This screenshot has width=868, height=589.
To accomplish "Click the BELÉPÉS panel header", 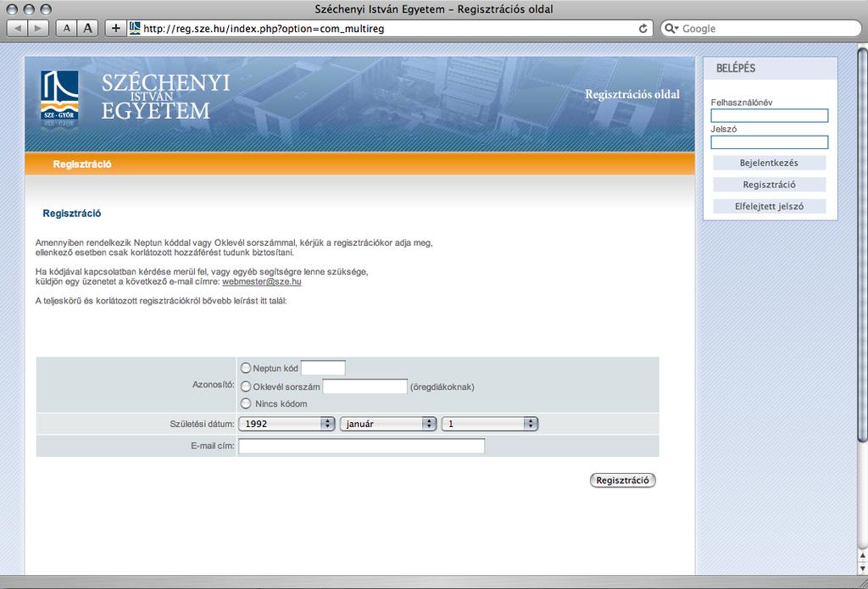I will pyautogui.click(x=770, y=69).
